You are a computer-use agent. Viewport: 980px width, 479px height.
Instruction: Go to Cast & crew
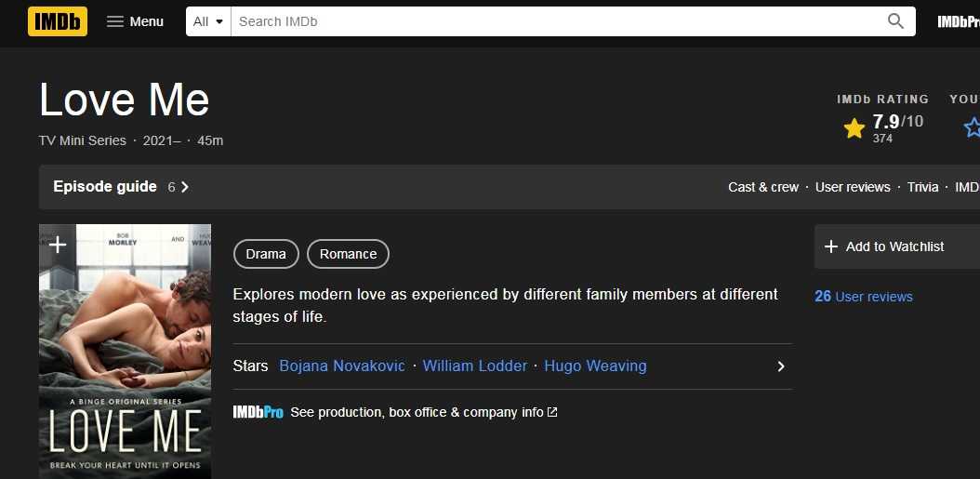pyautogui.click(x=762, y=187)
